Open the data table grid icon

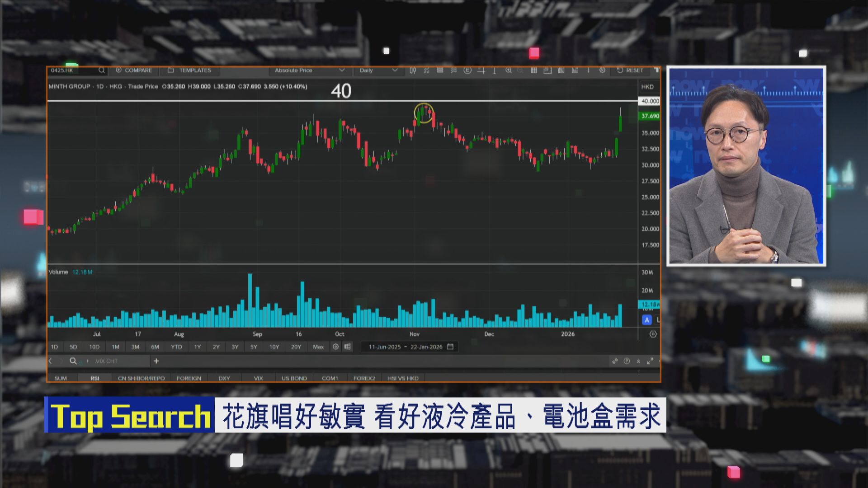[534, 70]
